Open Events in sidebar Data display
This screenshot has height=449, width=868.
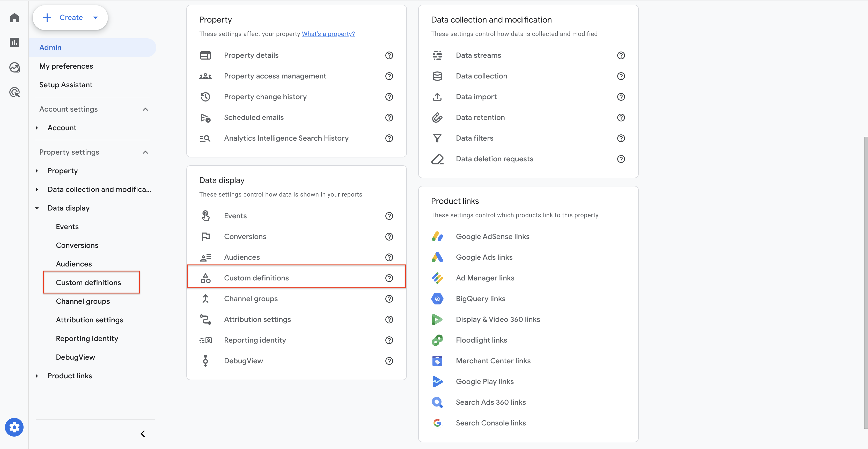click(67, 227)
